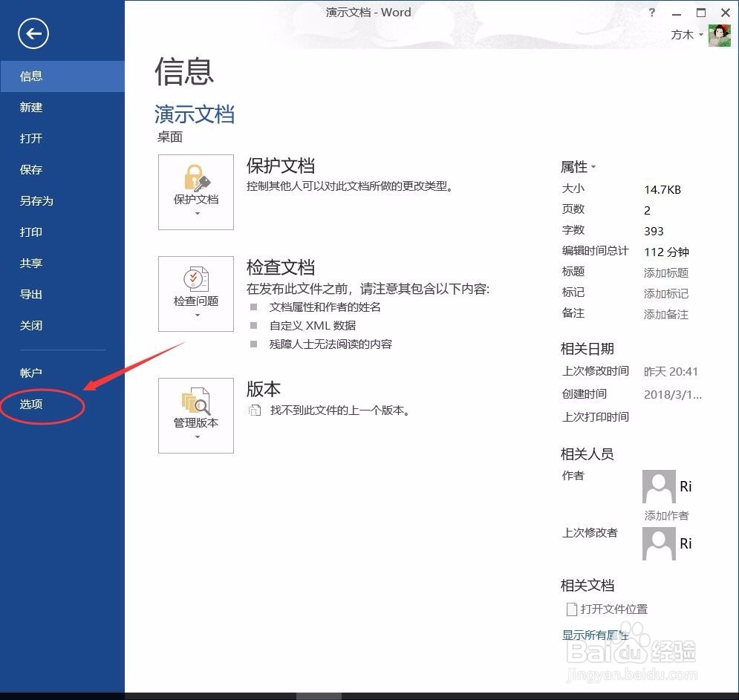Click the version document icon beside 找不到此文件的上一个版本
Screen dimensions: 739x700
tap(255, 410)
